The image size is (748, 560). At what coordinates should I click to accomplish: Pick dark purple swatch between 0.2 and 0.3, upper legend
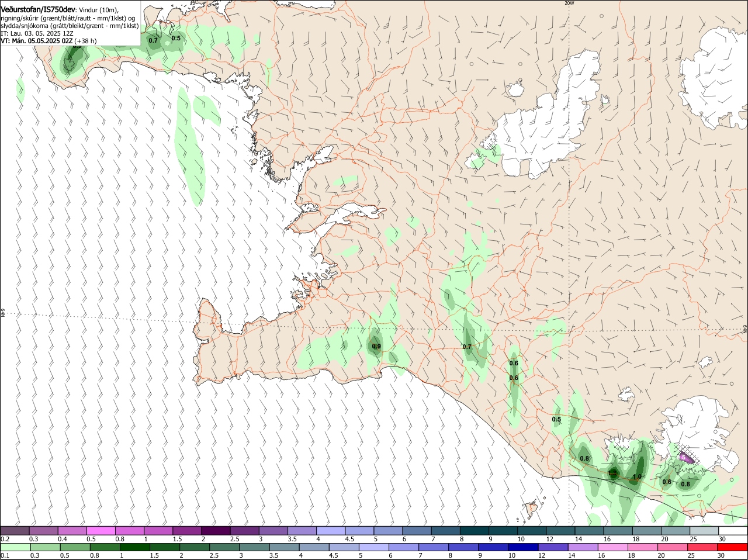tap(15, 530)
